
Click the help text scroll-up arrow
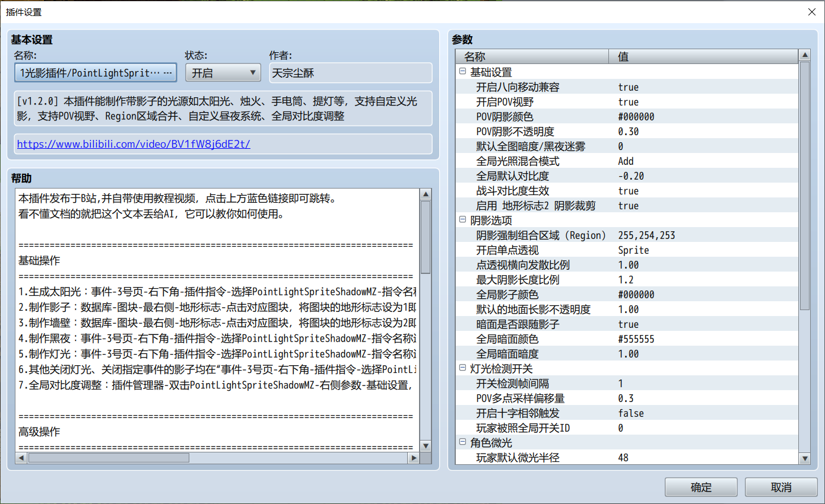[x=426, y=195]
